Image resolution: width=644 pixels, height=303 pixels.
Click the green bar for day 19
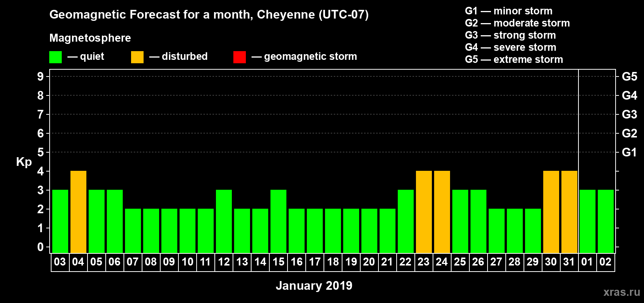point(351,231)
